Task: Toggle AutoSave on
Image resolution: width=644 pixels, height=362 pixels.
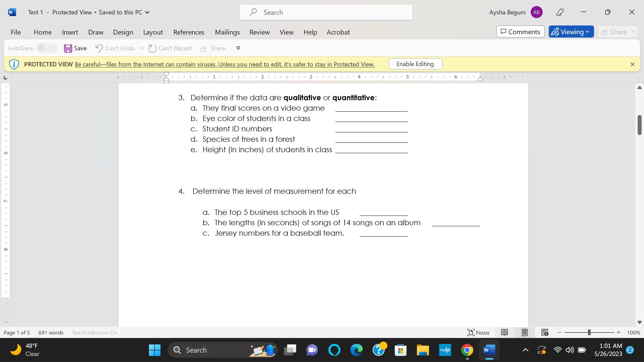Action: (x=47, y=48)
